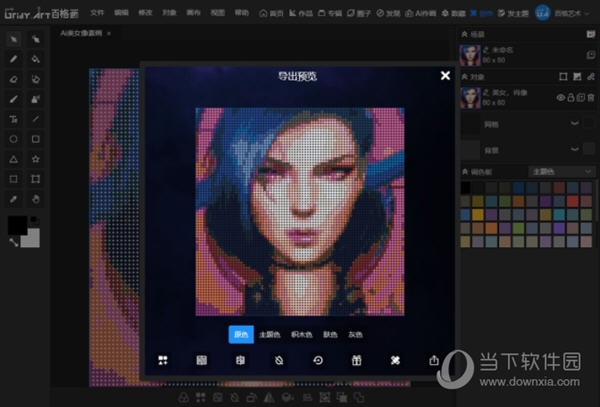Image resolution: width=600 pixels, height=407 pixels.
Task: Duplicate the portrait object with copy icon
Action: [x=581, y=98]
